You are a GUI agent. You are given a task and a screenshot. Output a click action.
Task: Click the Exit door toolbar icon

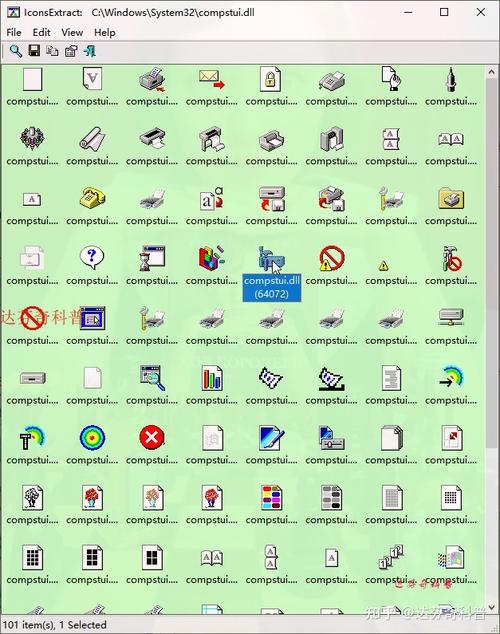90,51
